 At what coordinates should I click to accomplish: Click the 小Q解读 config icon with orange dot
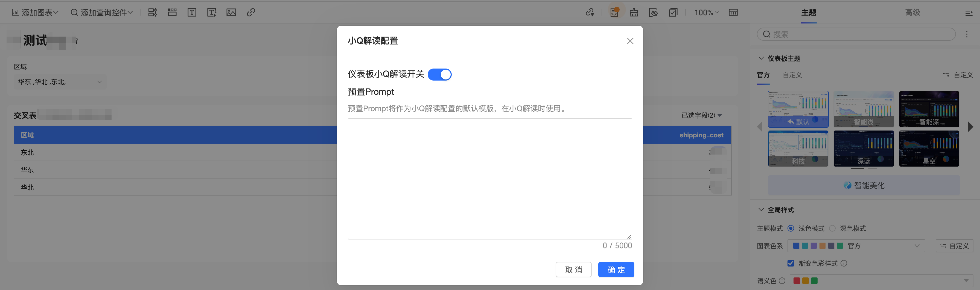(614, 13)
